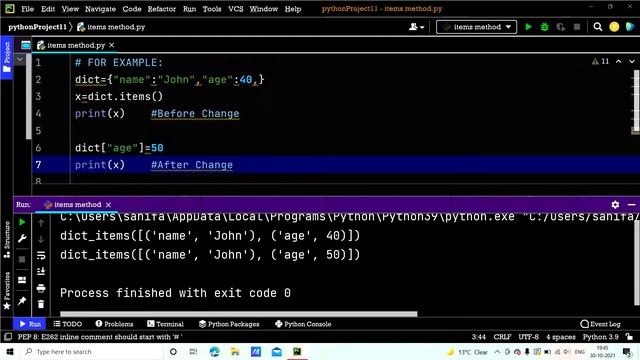
Task: Click the 3:44 cursor position in status bar
Action: [478, 337]
